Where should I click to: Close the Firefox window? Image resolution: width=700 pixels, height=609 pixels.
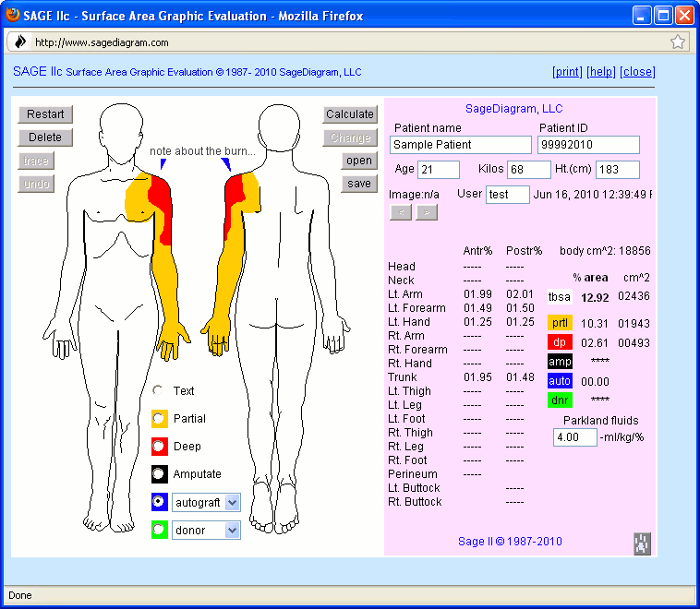click(684, 16)
